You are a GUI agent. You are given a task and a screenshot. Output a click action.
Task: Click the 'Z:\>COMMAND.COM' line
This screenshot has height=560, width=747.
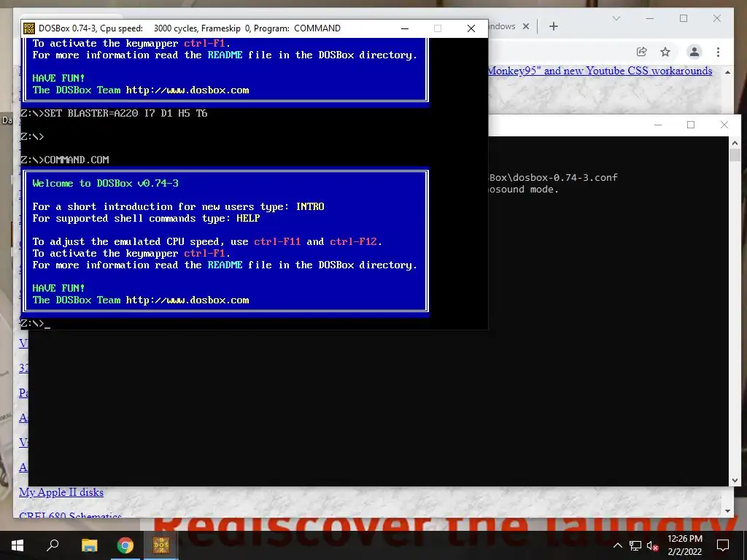(x=65, y=160)
